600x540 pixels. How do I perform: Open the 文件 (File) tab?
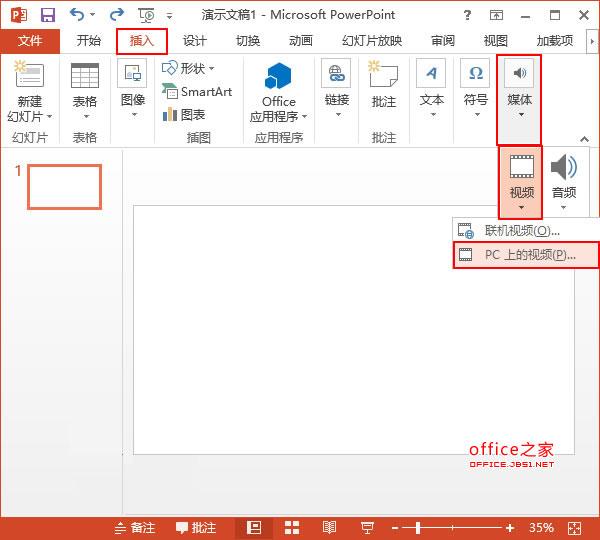30,41
